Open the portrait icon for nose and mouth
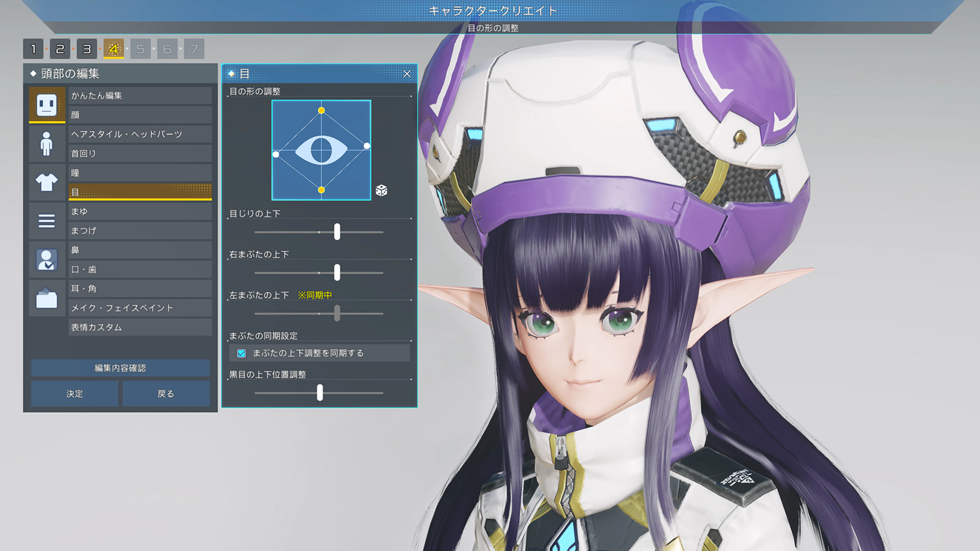 [47, 260]
